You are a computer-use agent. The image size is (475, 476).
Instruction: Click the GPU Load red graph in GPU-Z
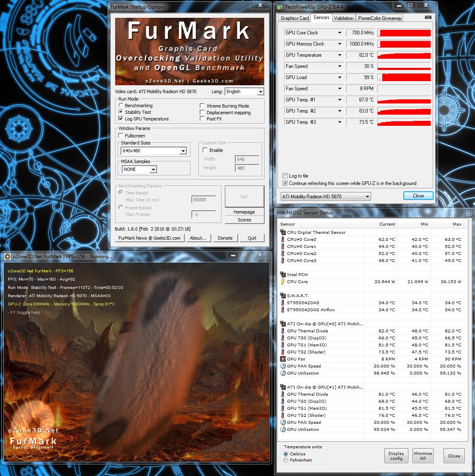tap(404, 77)
